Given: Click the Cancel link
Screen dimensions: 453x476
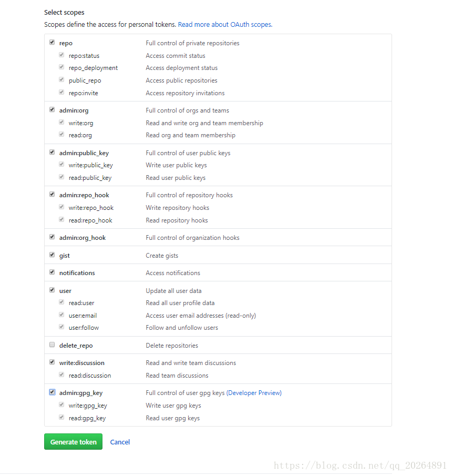Looking at the screenshot, I should [120, 442].
